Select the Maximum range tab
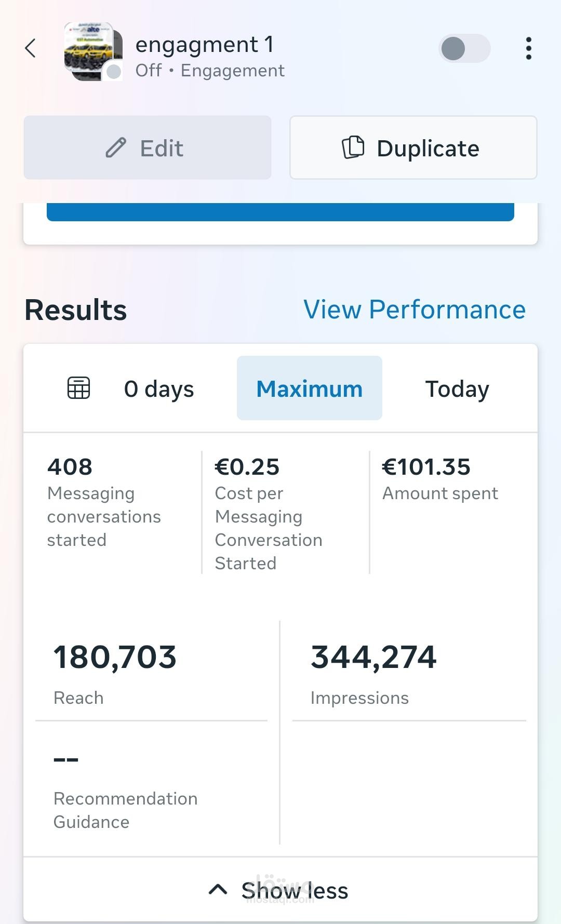 click(310, 389)
